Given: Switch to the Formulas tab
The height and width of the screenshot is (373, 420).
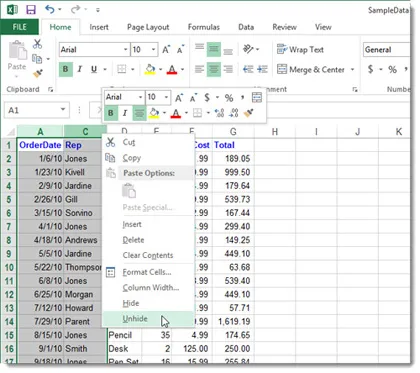Looking at the screenshot, I should click(x=204, y=27).
